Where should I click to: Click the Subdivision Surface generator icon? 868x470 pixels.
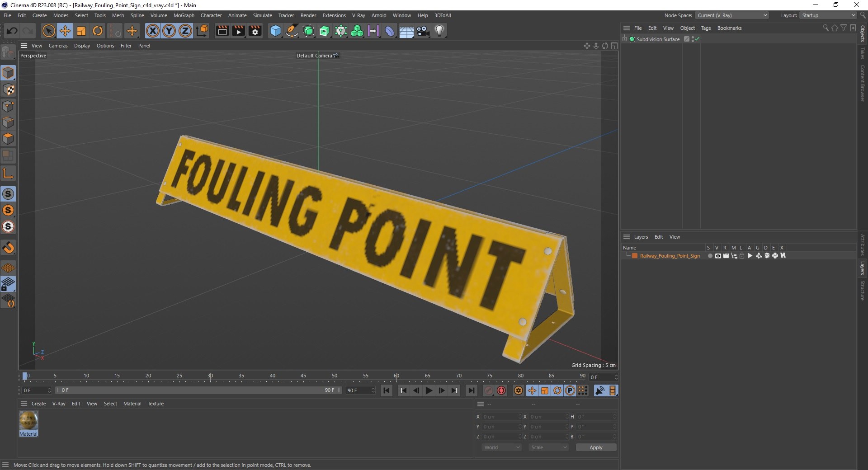pos(308,31)
